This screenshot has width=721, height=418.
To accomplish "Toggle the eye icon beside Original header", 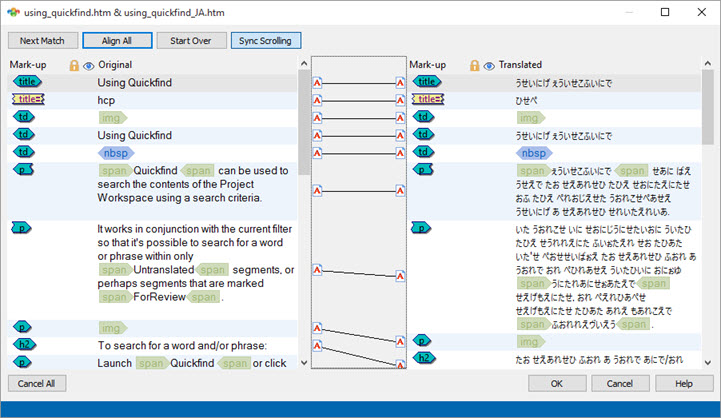I will pos(88,65).
